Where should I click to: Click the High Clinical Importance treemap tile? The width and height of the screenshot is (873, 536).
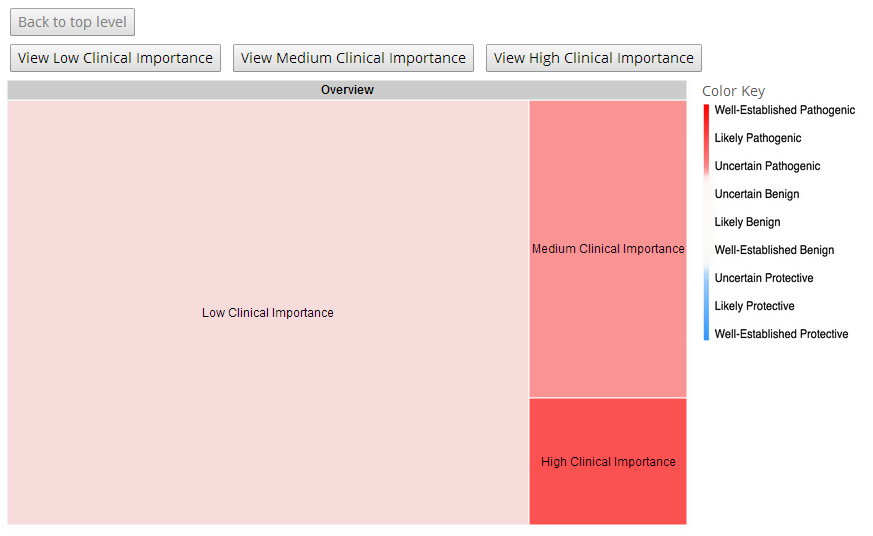608,461
